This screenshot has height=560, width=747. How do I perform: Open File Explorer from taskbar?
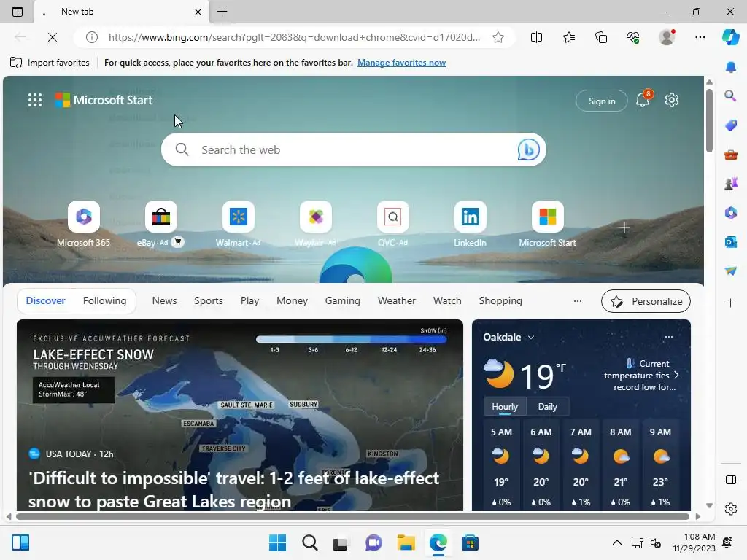(406, 542)
